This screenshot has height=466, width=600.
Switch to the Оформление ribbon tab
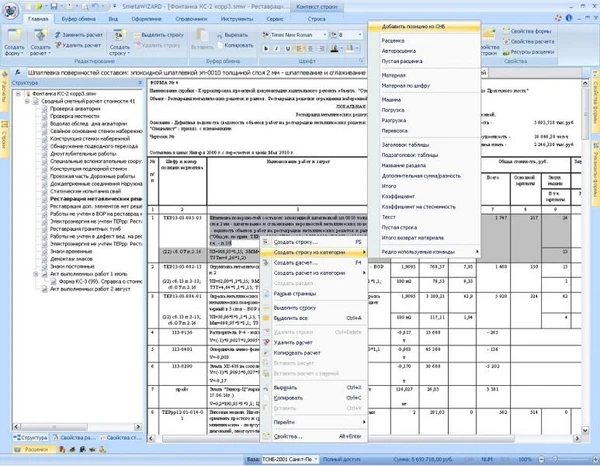point(146,19)
